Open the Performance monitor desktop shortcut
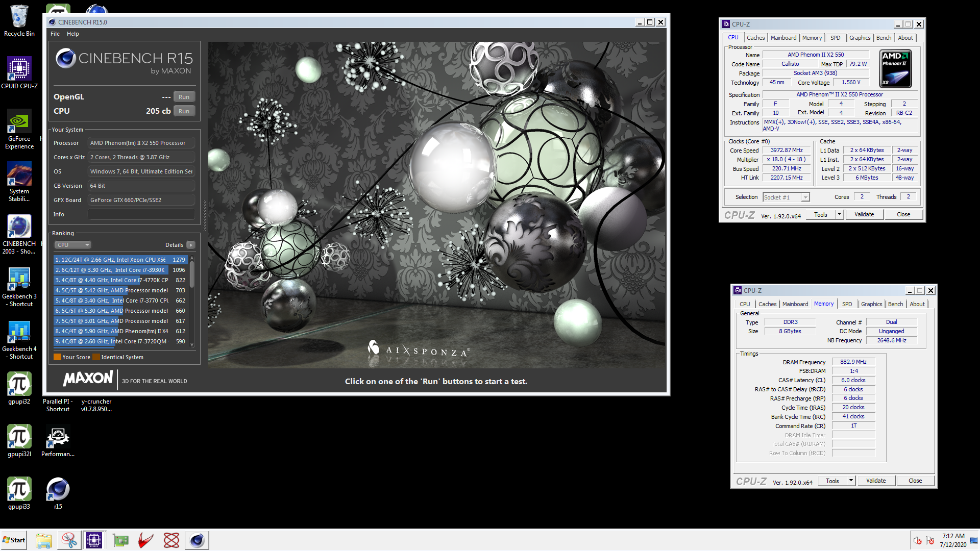This screenshot has height=551, width=980. click(58, 441)
